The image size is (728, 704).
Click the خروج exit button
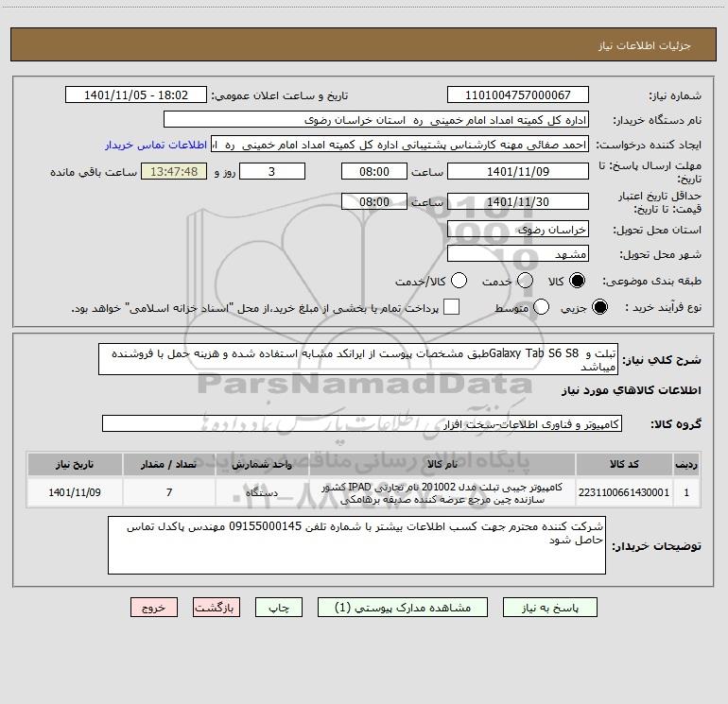tap(154, 608)
